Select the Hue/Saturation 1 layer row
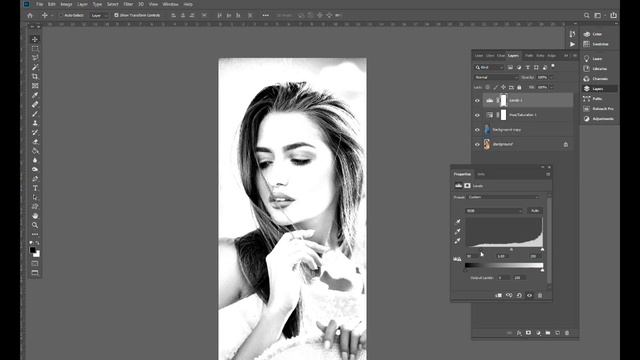The width and height of the screenshot is (640, 360). pos(527,115)
